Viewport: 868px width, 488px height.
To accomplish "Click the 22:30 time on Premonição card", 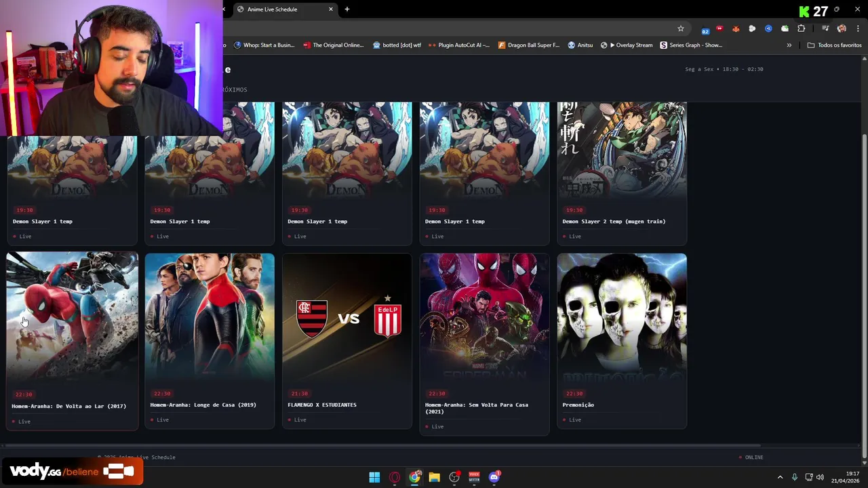I will click(574, 393).
